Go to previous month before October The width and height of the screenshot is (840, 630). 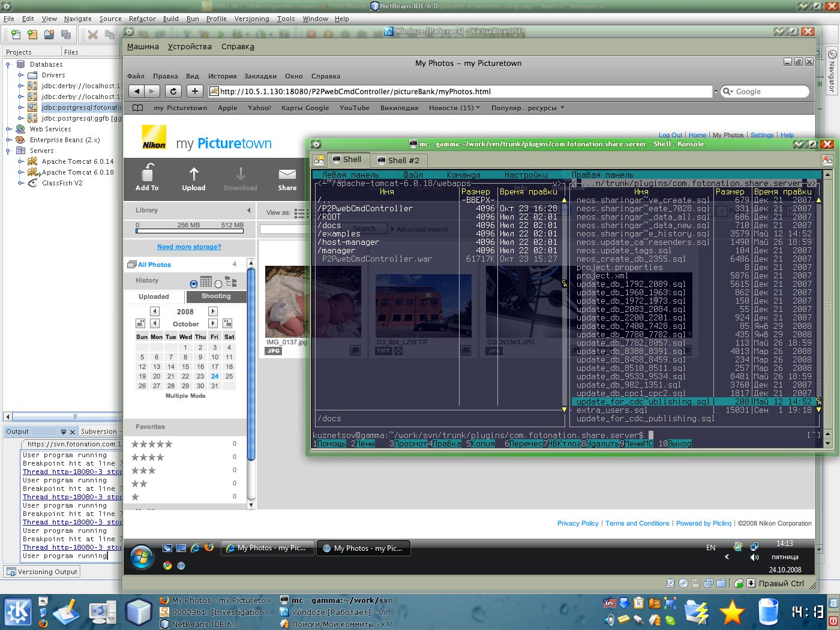click(x=155, y=323)
